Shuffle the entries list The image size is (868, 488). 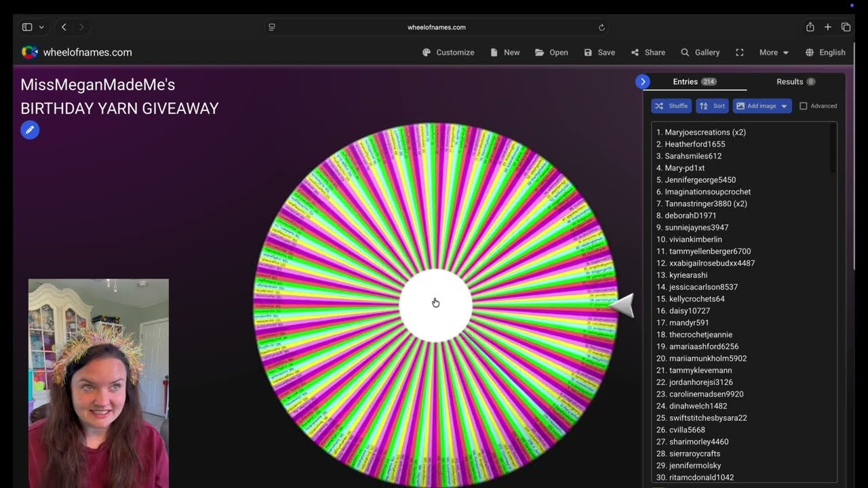[x=671, y=106]
